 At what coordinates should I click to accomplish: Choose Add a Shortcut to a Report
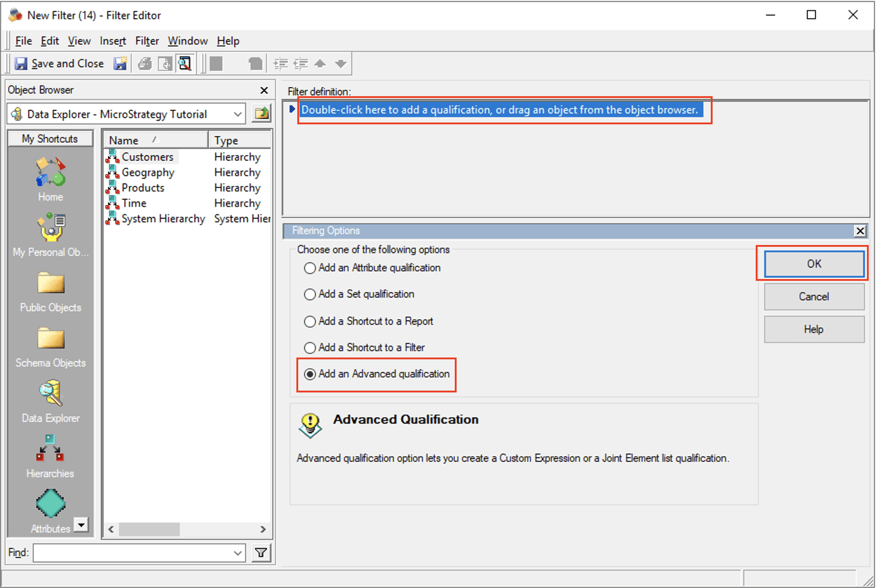(x=310, y=322)
